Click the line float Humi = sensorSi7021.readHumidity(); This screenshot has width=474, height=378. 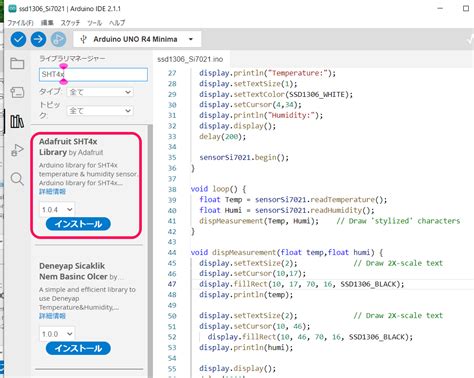click(287, 210)
